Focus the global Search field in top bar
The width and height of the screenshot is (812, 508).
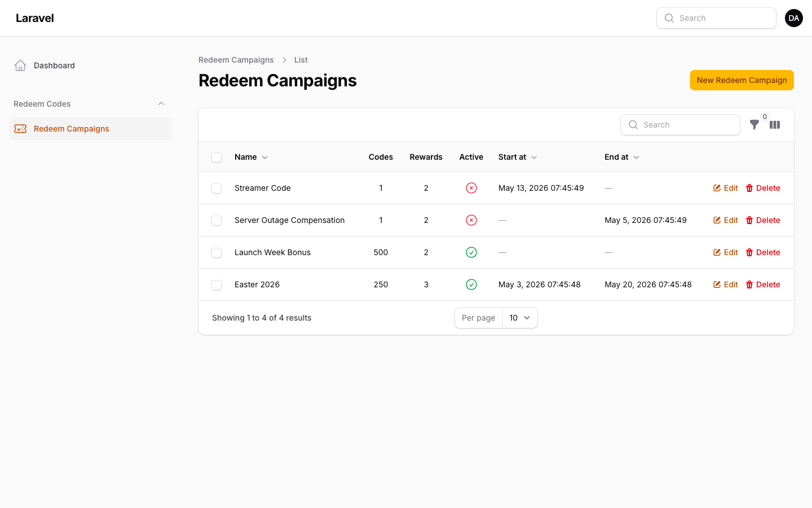716,18
